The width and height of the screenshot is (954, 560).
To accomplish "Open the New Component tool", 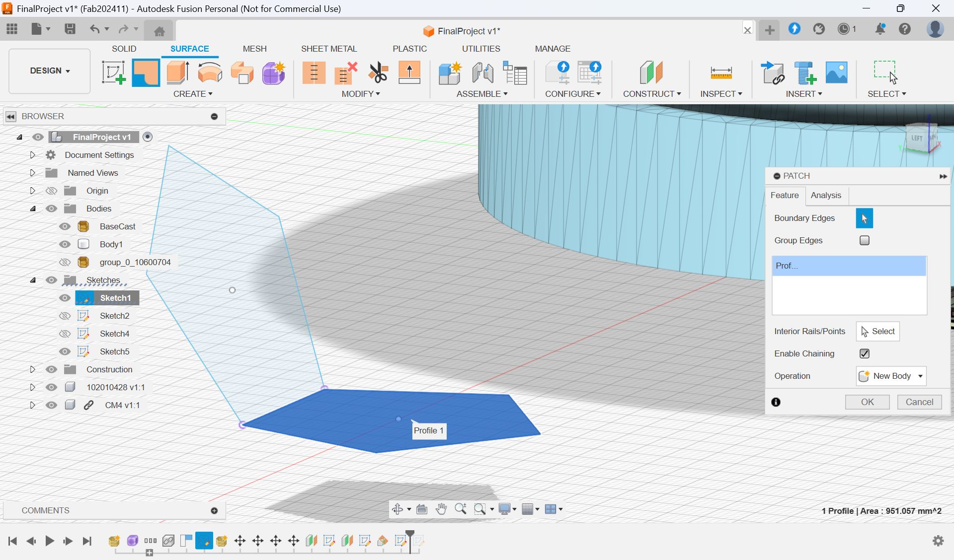I will coord(450,73).
